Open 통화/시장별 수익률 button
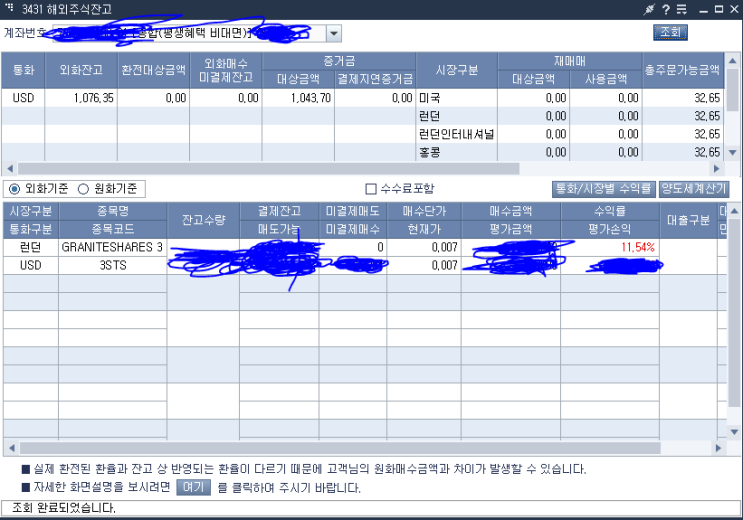 coord(604,189)
